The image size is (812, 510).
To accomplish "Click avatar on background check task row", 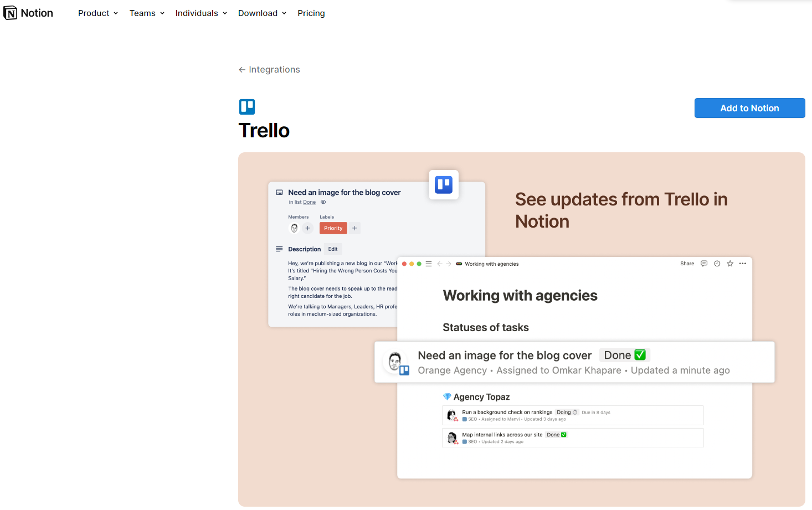I will [x=452, y=415].
